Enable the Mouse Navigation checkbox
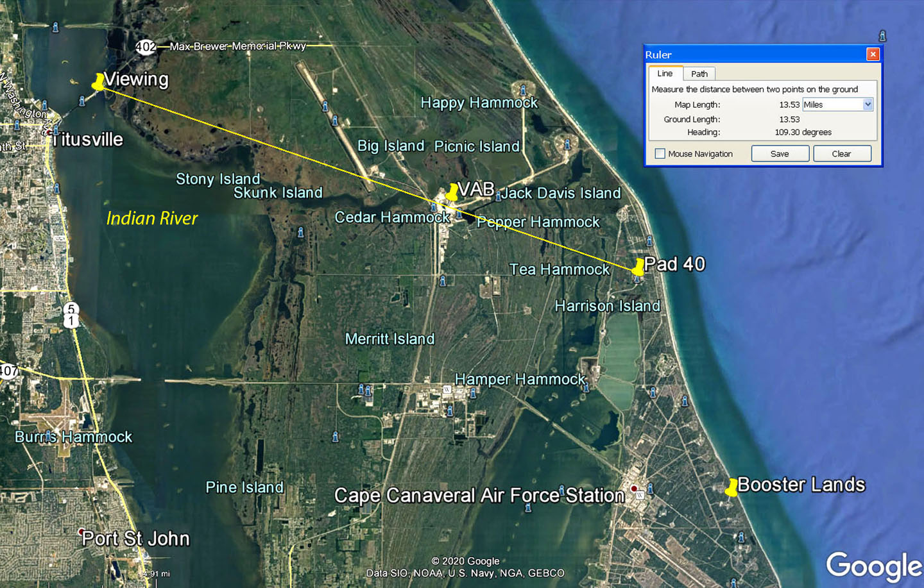This screenshot has width=924, height=588. click(660, 154)
